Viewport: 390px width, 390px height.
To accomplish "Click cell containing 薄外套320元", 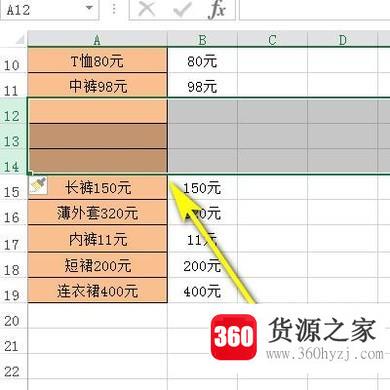I will pyautogui.click(x=97, y=213).
